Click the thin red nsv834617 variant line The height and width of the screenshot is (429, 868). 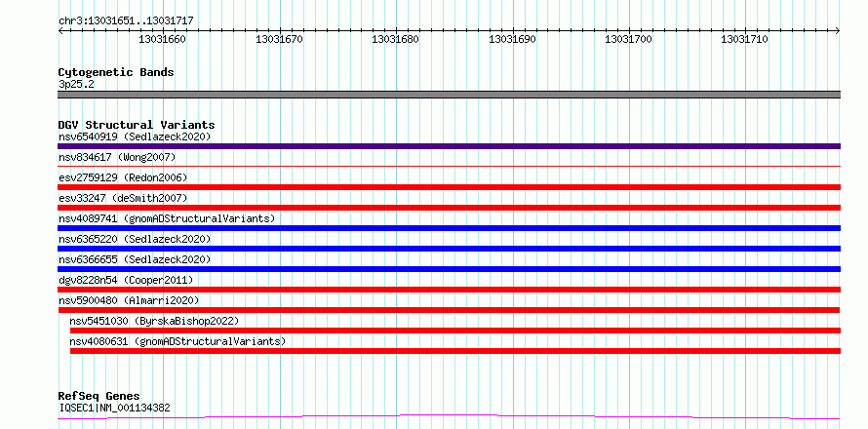coord(449,166)
